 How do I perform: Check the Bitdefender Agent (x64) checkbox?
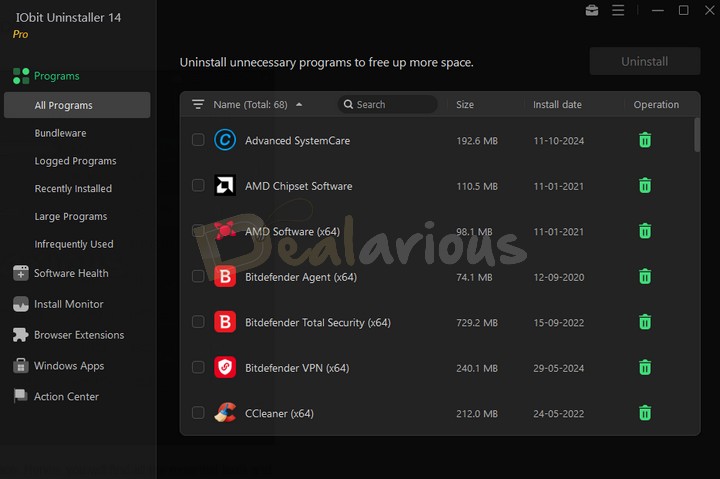click(x=198, y=276)
